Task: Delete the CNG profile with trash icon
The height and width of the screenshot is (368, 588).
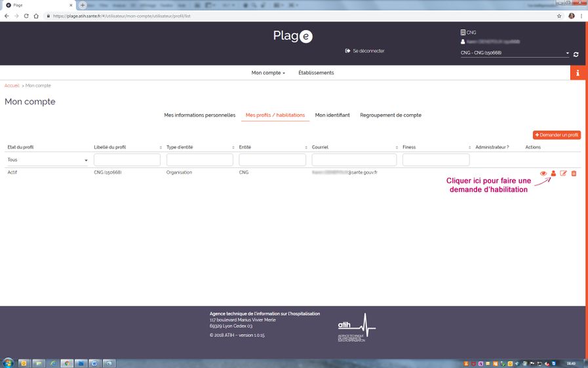Action: pos(574,173)
